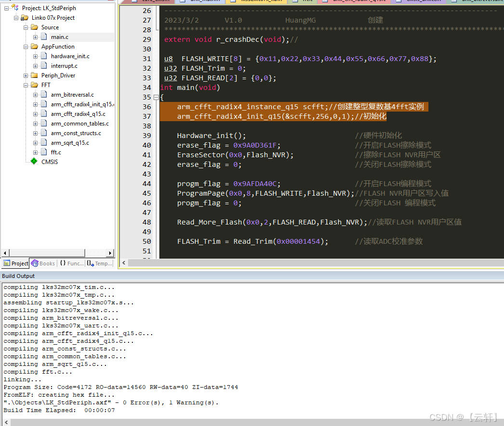Expand the interrupt.c file node
This screenshot has width=504, height=426.
click(x=35, y=66)
